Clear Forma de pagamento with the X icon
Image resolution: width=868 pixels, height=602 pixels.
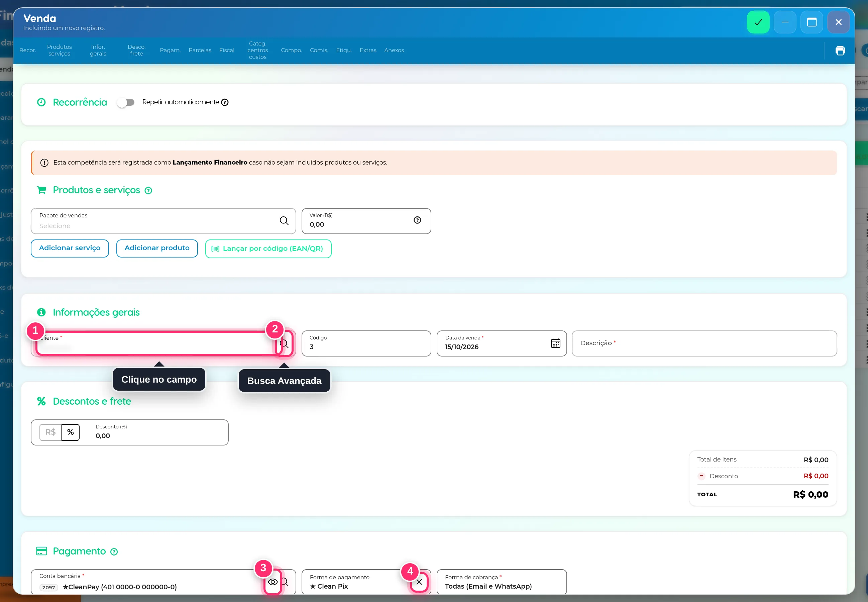pos(419,582)
